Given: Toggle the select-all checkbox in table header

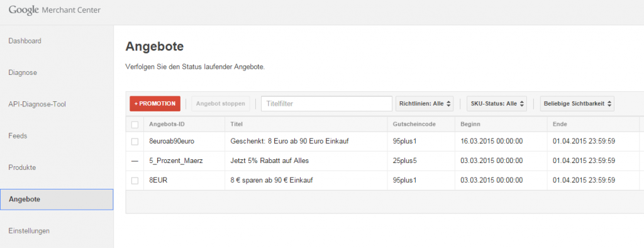Looking at the screenshot, I should (135, 125).
